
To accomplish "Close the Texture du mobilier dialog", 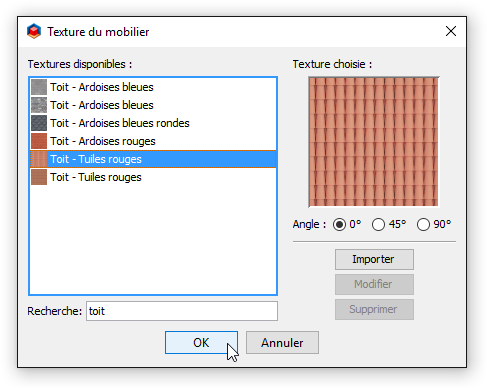I will 451,31.
